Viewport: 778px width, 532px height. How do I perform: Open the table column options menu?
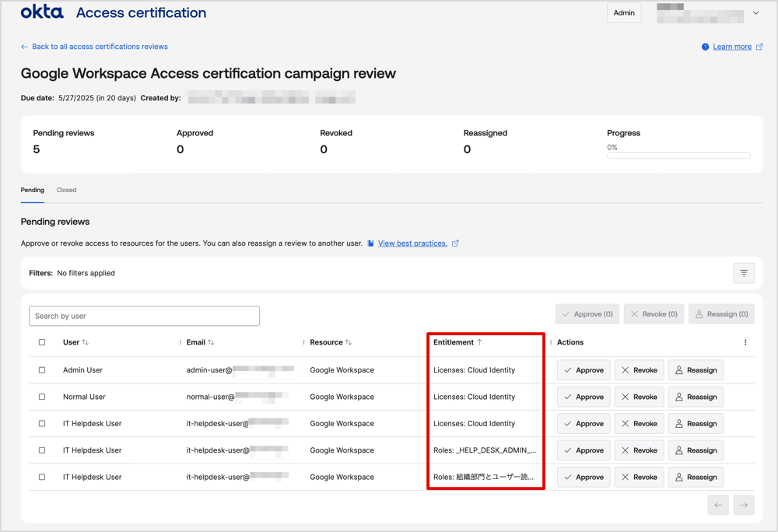click(x=745, y=342)
